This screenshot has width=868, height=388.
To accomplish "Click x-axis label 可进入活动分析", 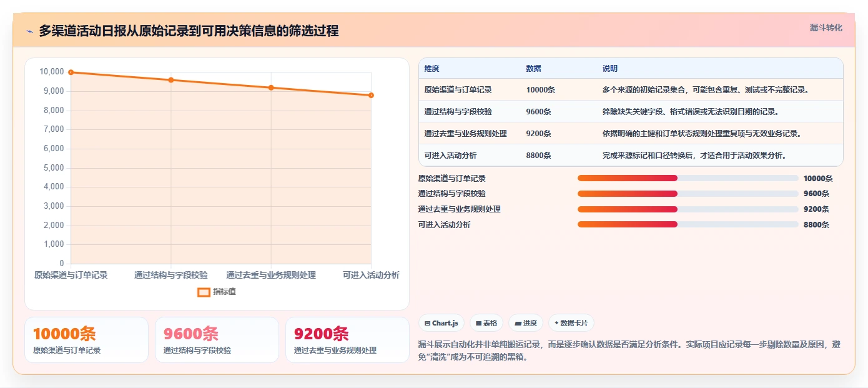I will coord(371,275).
